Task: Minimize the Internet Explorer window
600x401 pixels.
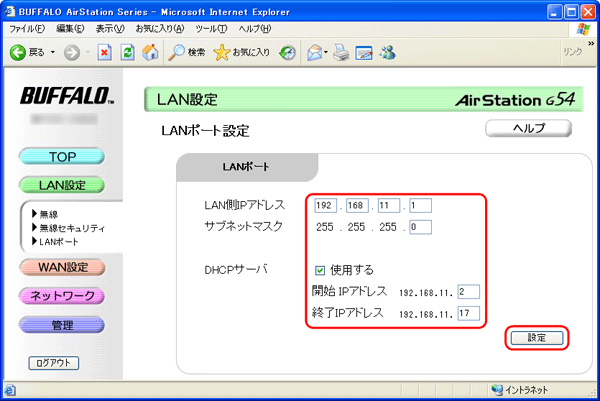Action: tap(554, 12)
